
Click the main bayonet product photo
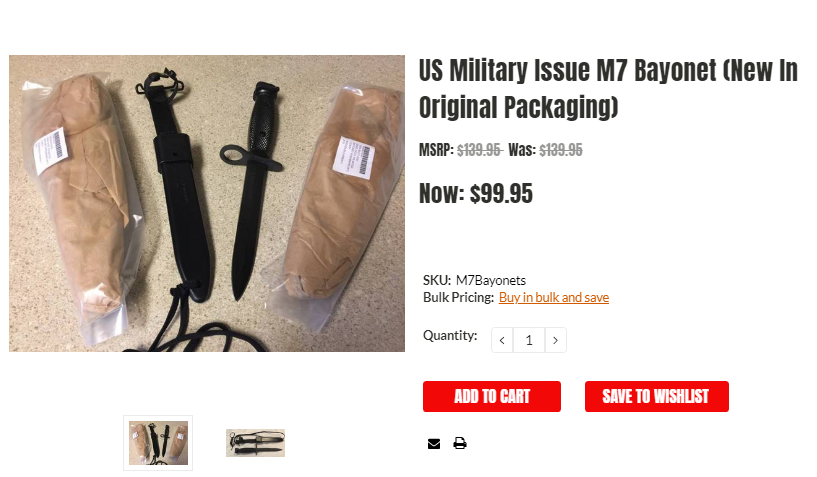pos(207,203)
